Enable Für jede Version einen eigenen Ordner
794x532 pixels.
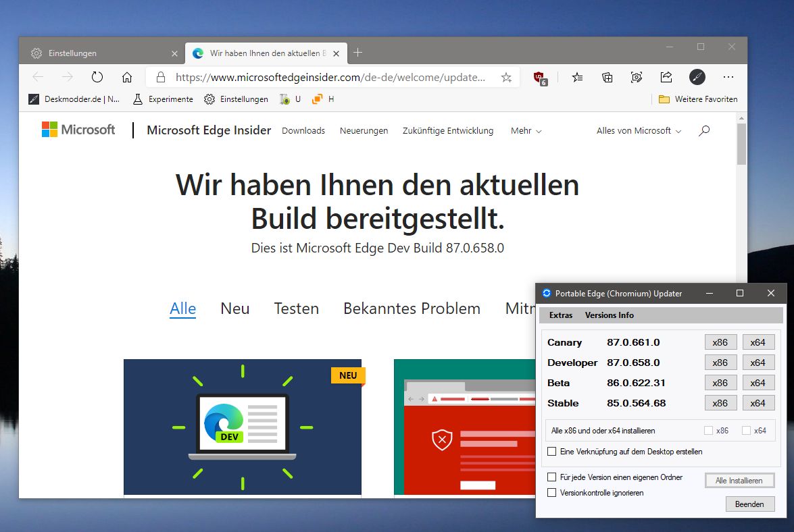point(552,477)
